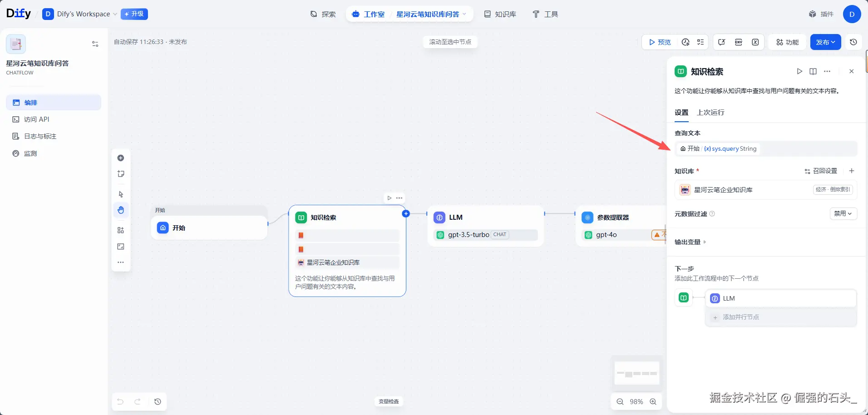Open the Dify's Workspace dropdown
The height and width of the screenshot is (415, 868).
pyautogui.click(x=80, y=14)
